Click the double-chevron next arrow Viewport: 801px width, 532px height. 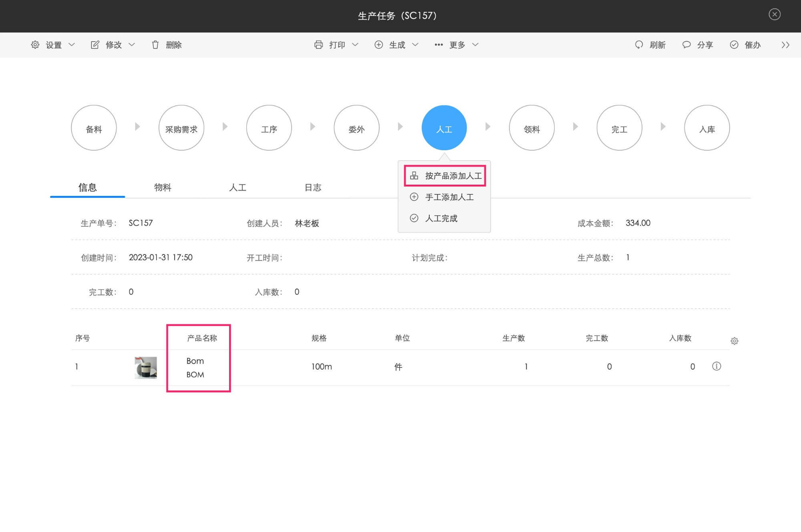pyautogui.click(x=785, y=44)
